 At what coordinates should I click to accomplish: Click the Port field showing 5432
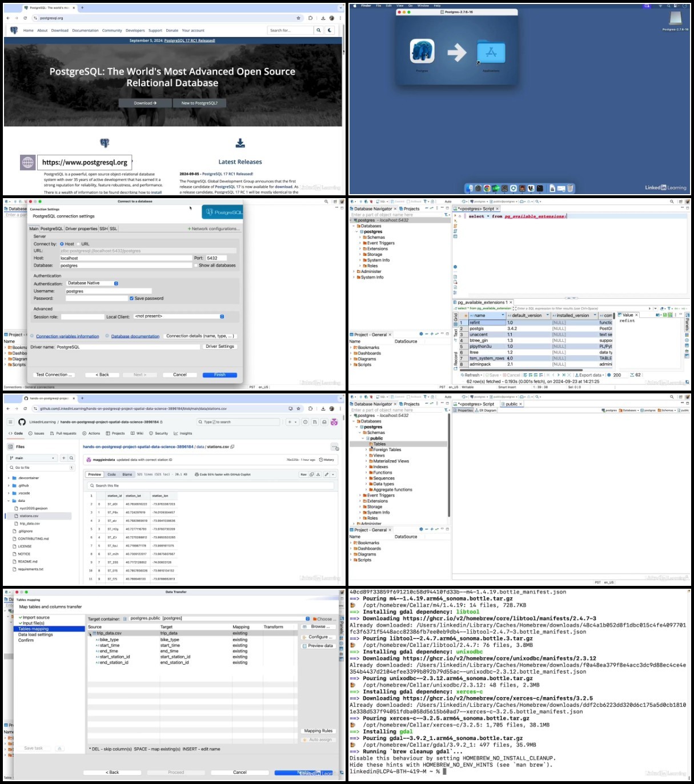click(x=216, y=258)
